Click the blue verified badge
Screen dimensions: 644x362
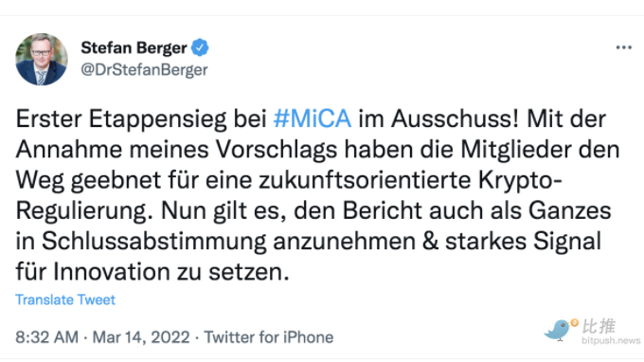(200, 47)
